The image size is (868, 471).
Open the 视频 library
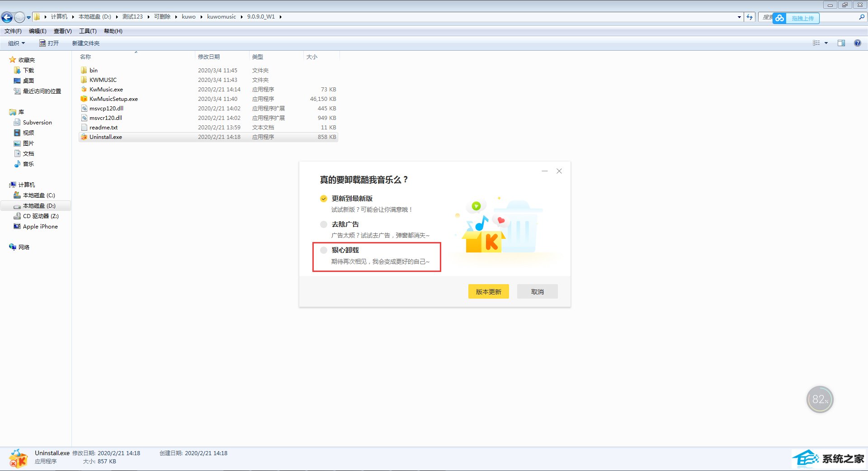[x=28, y=133]
